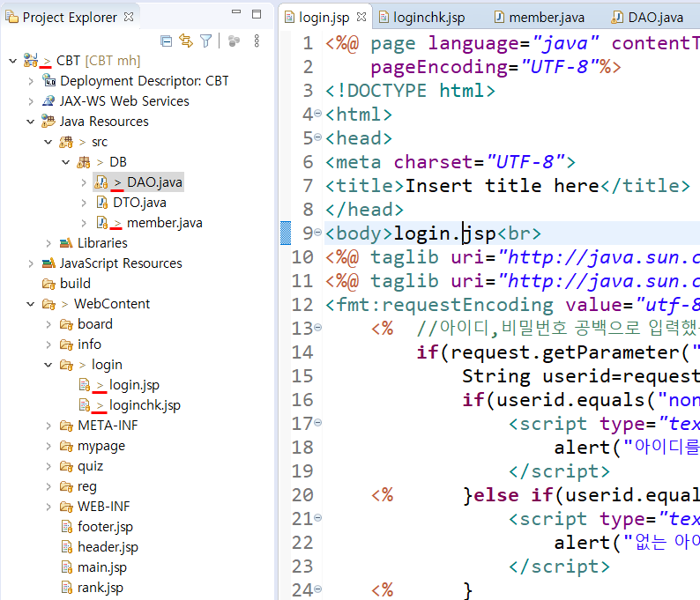The height and width of the screenshot is (600, 700).
Task: Close the login.jsp editor tab
Action: click(361, 17)
